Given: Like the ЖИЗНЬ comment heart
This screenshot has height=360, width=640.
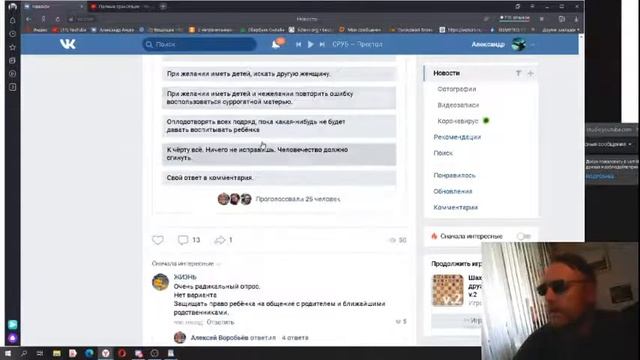Looking at the screenshot, I should click(398, 322).
